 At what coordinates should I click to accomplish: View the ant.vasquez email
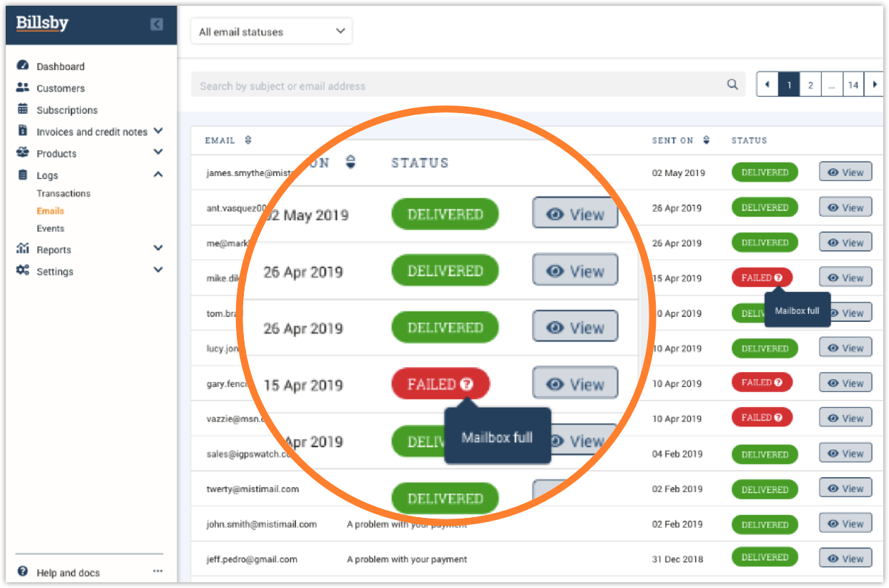845,207
